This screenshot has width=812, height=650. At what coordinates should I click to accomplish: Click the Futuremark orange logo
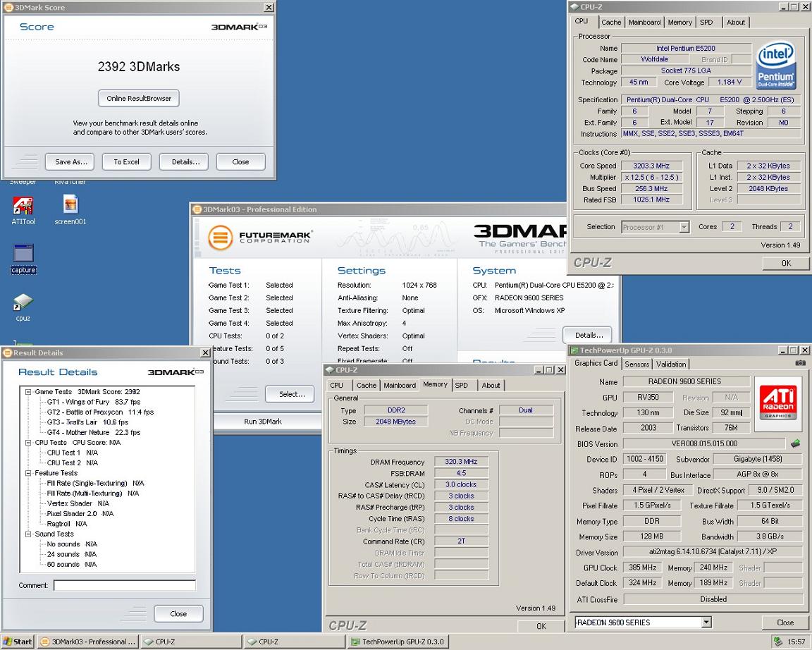tap(220, 238)
